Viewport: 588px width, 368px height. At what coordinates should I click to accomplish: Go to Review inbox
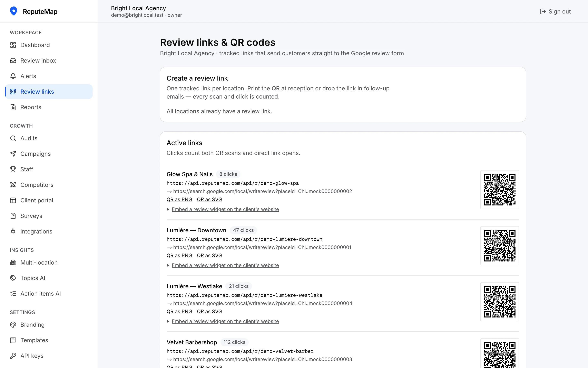coord(49,61)
